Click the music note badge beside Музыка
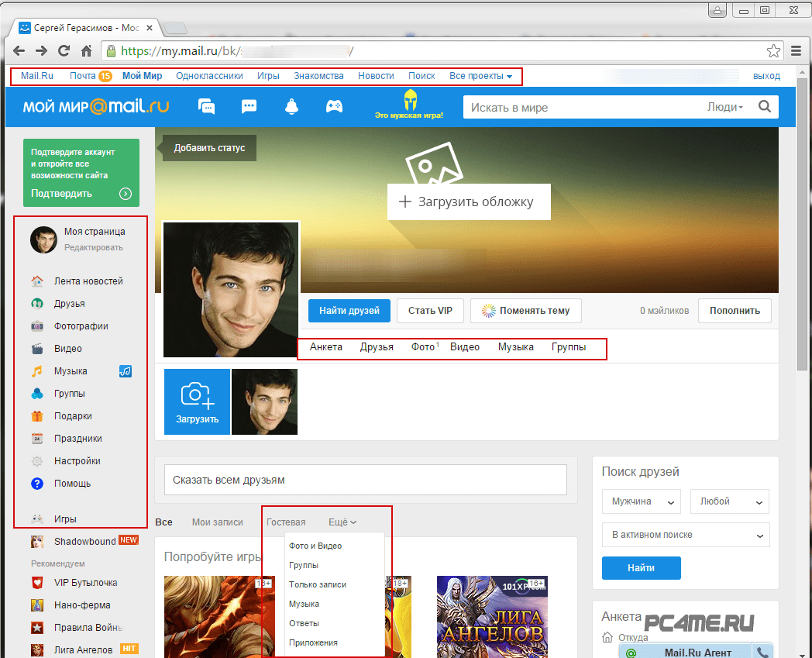 pyautogui.click(x=126, y=371)
